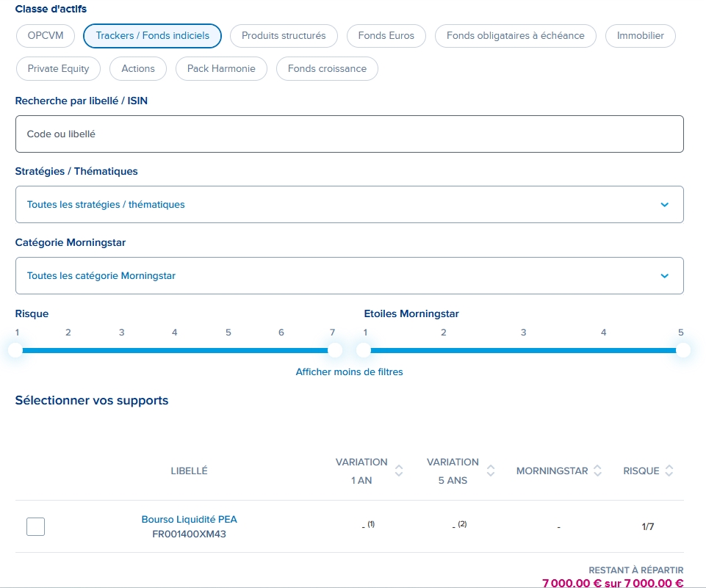Sort by Morningstar column arrows
Screen dimensions: 706x588
tap(598, 471)
